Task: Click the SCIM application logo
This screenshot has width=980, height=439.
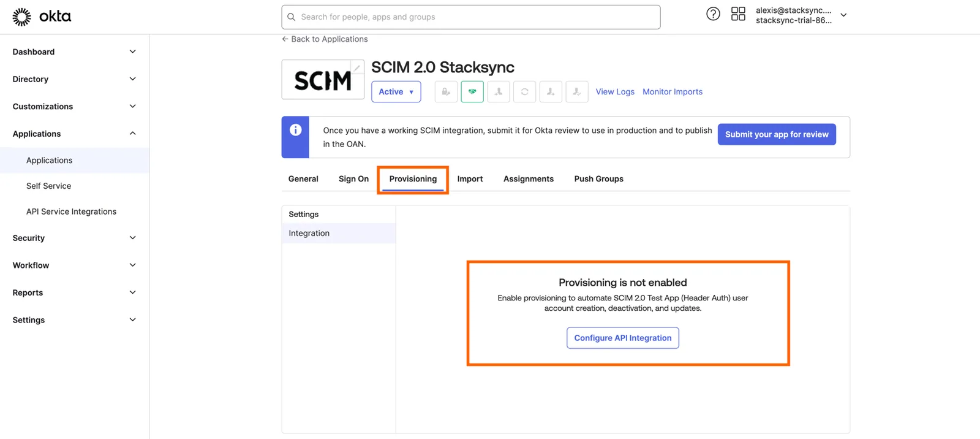Action: (x=323, y=80)
